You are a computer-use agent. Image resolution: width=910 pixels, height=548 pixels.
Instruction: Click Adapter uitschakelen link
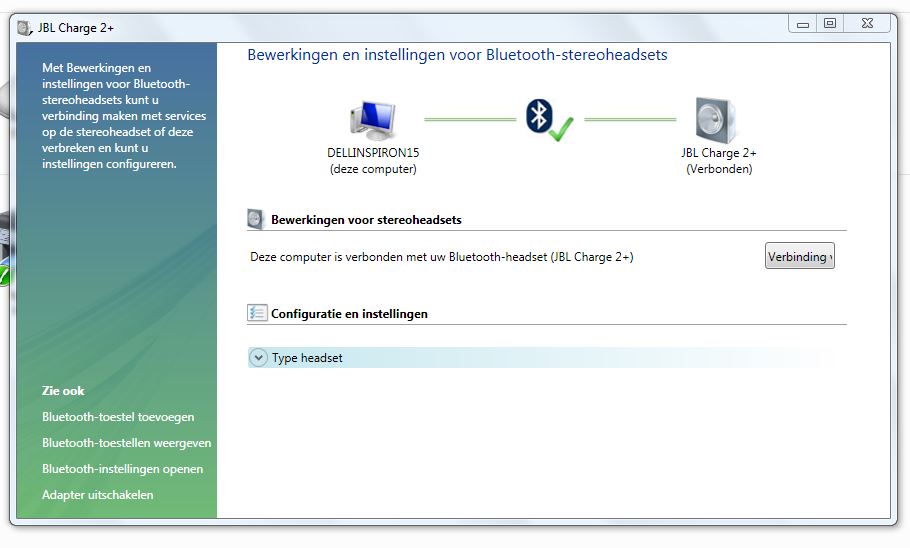(98, 495)
